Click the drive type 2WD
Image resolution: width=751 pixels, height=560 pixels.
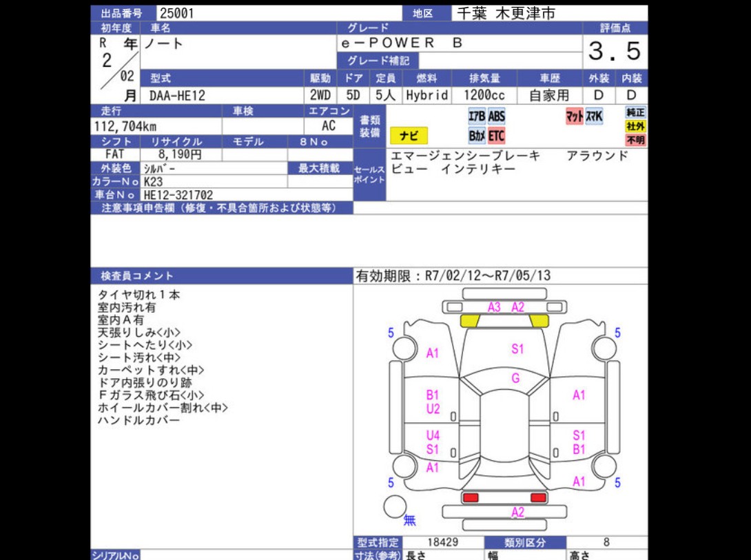pos(320,95)
